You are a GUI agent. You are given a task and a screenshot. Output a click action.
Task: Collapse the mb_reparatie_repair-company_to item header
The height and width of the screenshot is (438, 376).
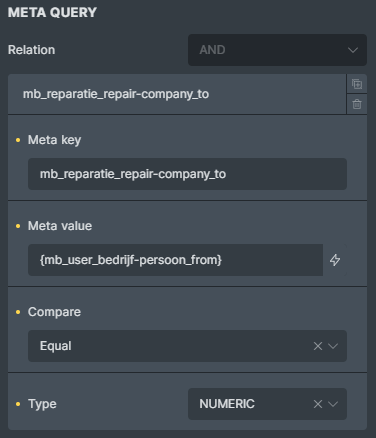click(x=177, y=94)
